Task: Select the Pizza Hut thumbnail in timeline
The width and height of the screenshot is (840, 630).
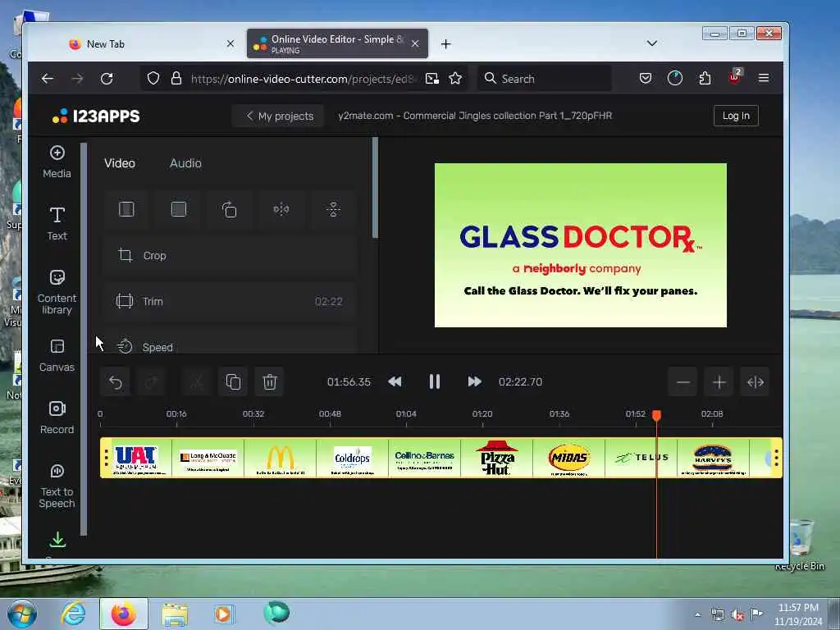Action: (496, 458)
